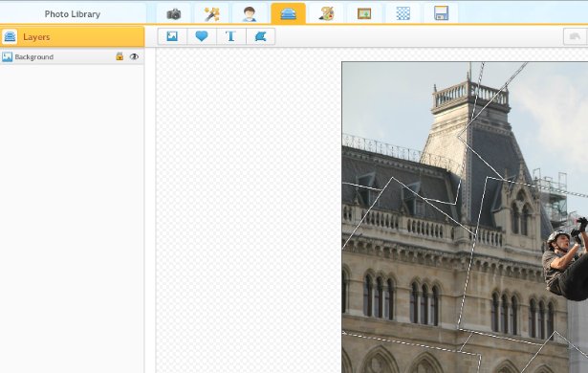The height and width of the screenshot is (373, 588).
Task: Open the magic wand effects tab
Action: [x=212, y=14]
